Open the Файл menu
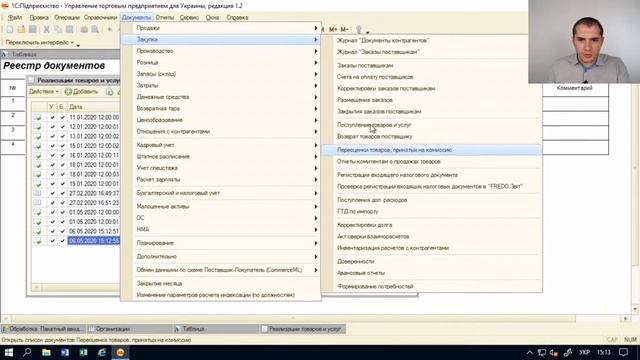The height and width of the screenshot is (360, 640). 15,18
